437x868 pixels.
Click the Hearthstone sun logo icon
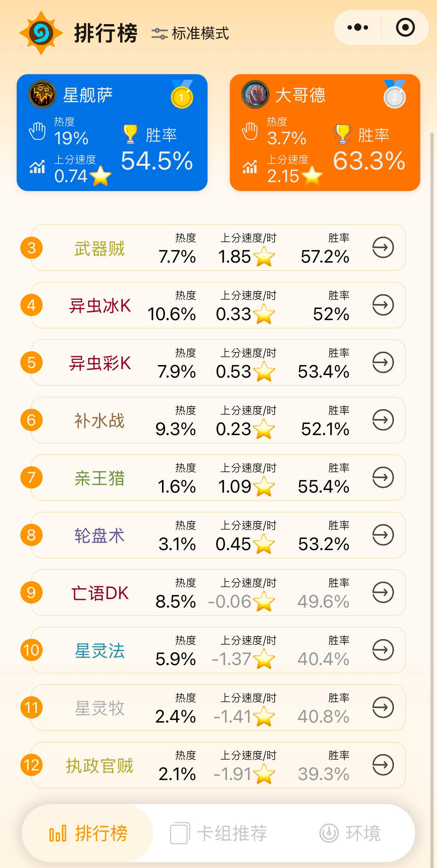[41, 33]
